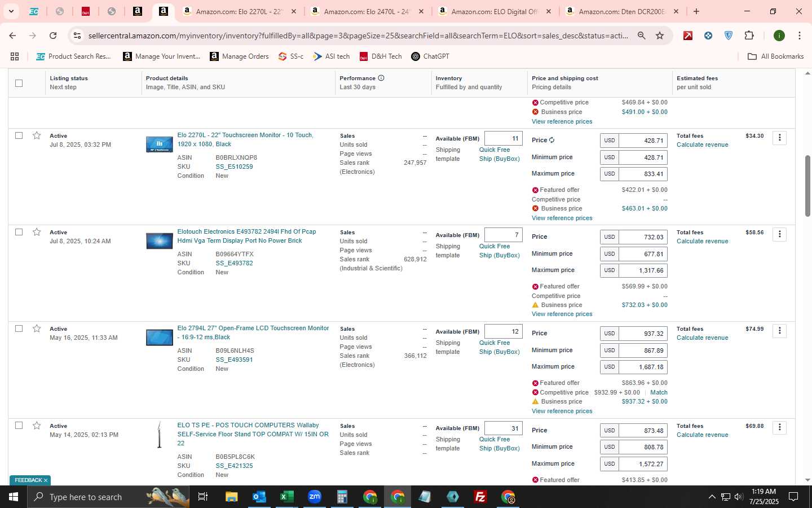Close the FEEDBACK tab
This screenshot has width=812, height=508.
[46, 480]
